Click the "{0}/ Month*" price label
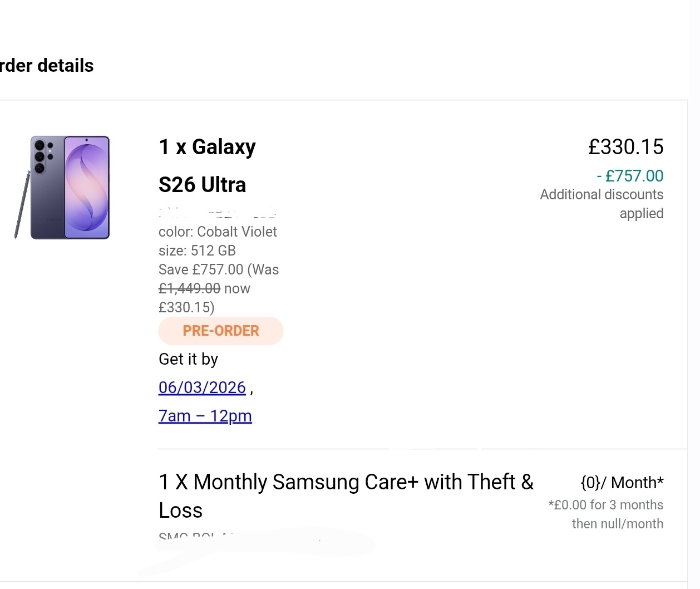This screenshot has width=700, height=589. pyautogui.click(x=622, y=483)
